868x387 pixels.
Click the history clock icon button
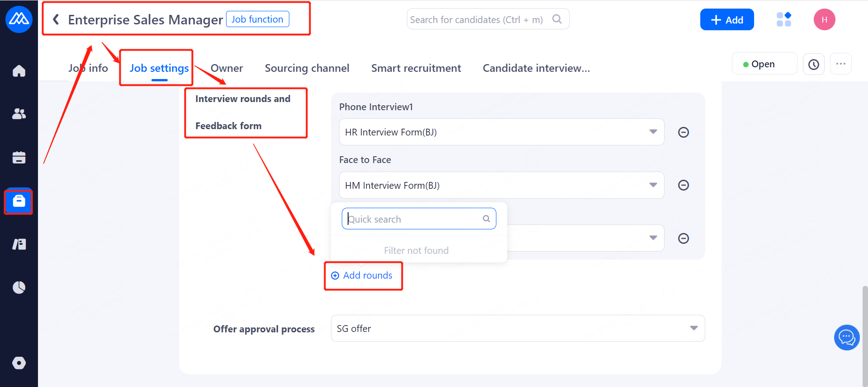[x=814, y=64]
